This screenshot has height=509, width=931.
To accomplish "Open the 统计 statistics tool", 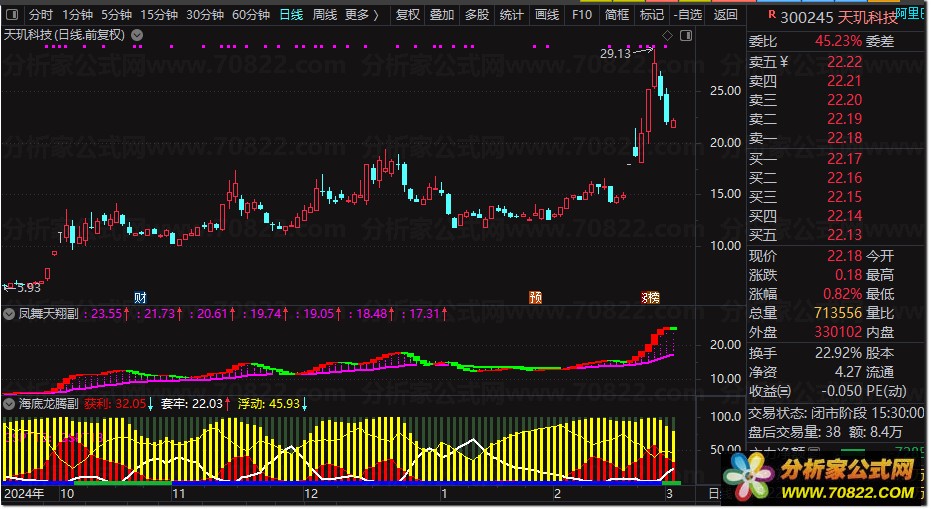I will [511, 14].
